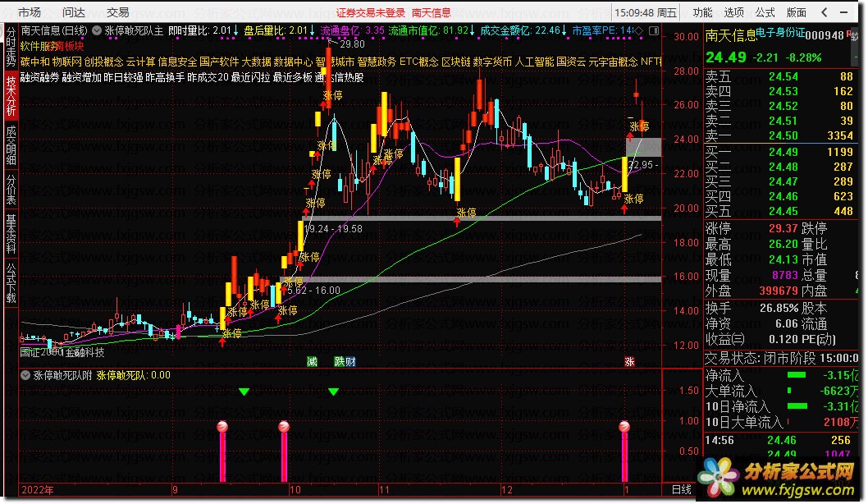
Task: Click the 日线 period button
Action: click(x=682, y=489)
